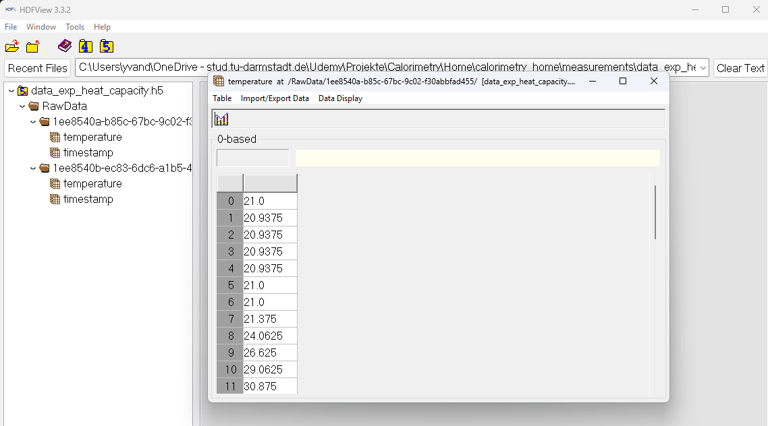Screen dimensions: 768x426
Task: Click dataset icon of temperature under 1ee8540a
Action: click(x=55, y=137)
